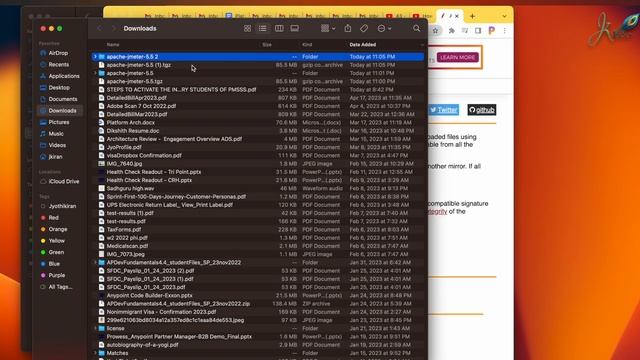Select Downloads in the Finder sidebar
The width and height of the screenshot is (640, 360).
click(x=60, y=111)
